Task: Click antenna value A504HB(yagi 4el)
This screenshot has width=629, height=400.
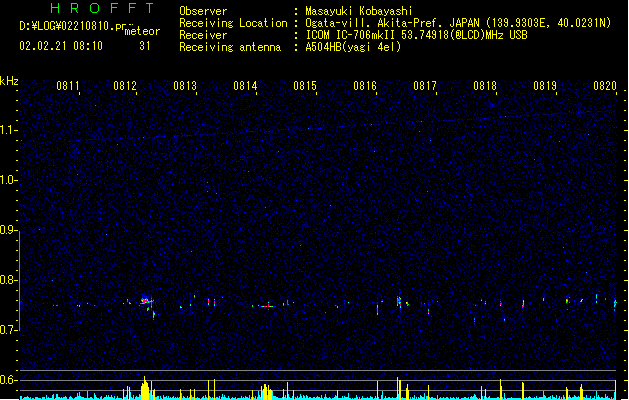Action: 353,47
